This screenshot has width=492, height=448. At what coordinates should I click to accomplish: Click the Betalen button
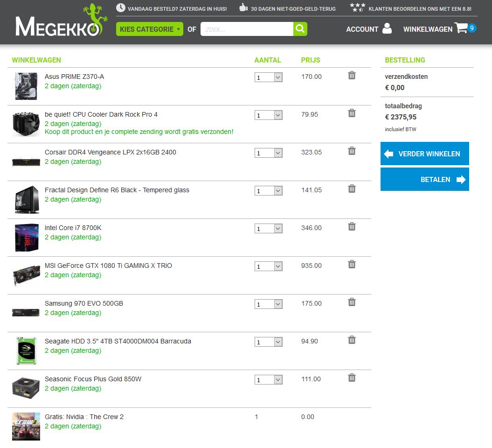pyautogui.click(x=424, y=179)
